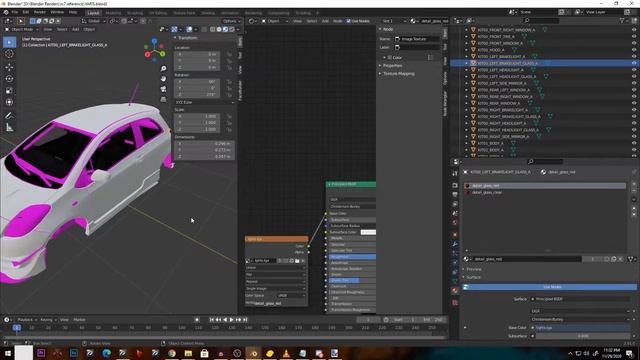Open Blender from the Windows taskbar
The height and width of the screenshot is (360, 640).
(x=253, y=353)
